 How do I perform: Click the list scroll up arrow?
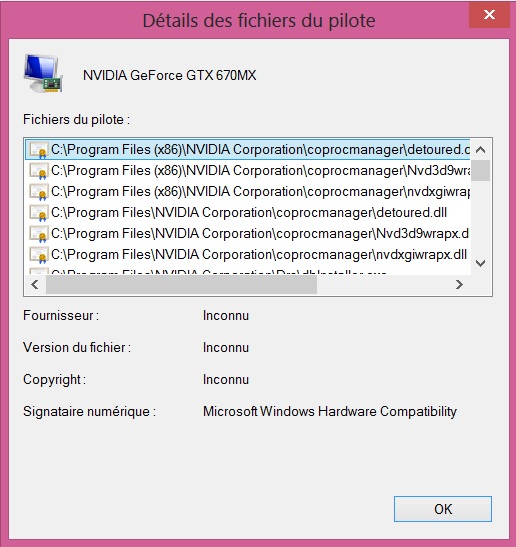coord(481,150)
